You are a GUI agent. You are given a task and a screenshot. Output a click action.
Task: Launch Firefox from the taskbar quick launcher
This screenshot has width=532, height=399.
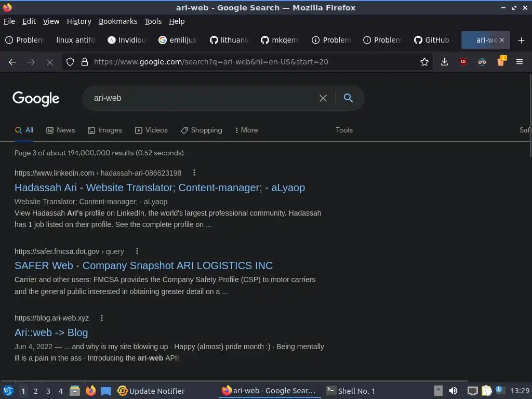(x=90, y=391)
